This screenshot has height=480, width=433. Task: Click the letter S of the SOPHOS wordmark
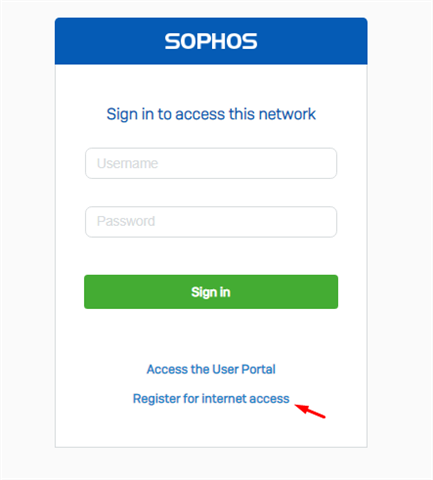(x=172, y=41)
